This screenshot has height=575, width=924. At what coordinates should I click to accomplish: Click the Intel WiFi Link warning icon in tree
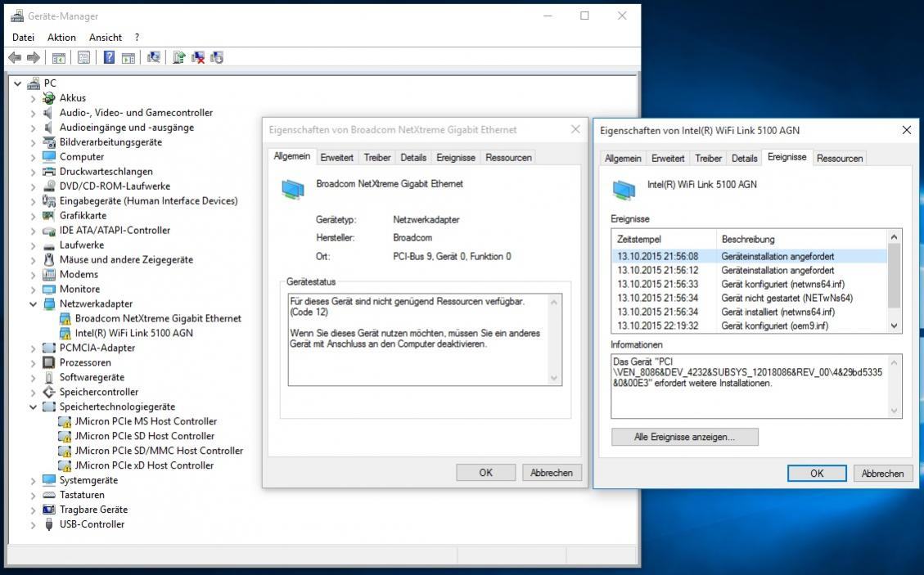[65, 334]
